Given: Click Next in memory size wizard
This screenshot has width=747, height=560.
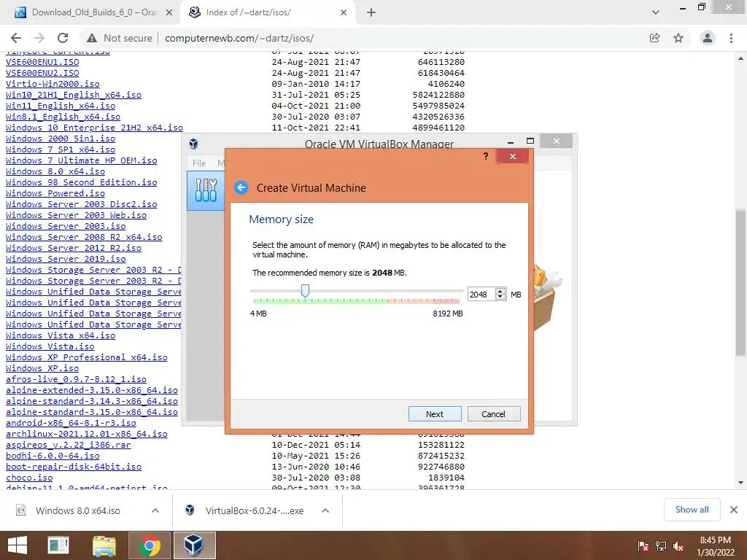Looking at the screenshot, I should 435,414.
